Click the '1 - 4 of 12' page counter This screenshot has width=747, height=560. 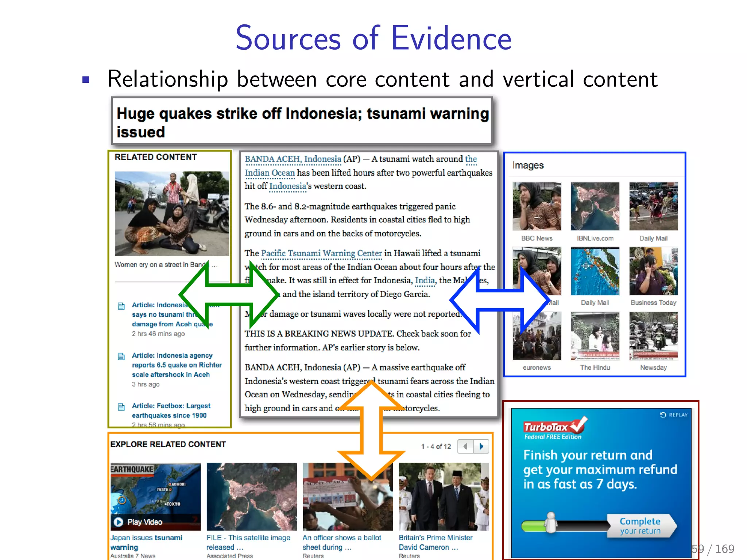pyautogui.click(x=436, y=447)
